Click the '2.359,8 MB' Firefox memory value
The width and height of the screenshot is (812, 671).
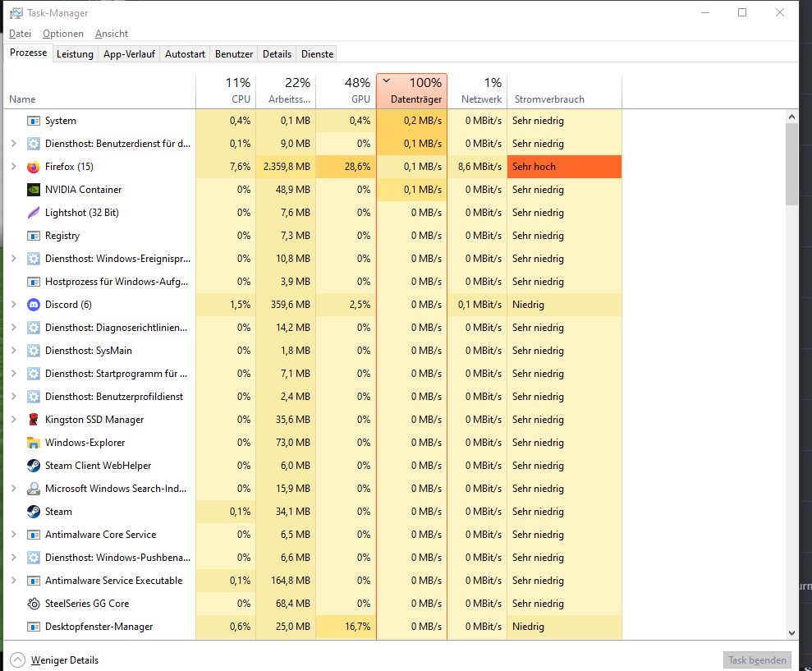tap(287, 167)
